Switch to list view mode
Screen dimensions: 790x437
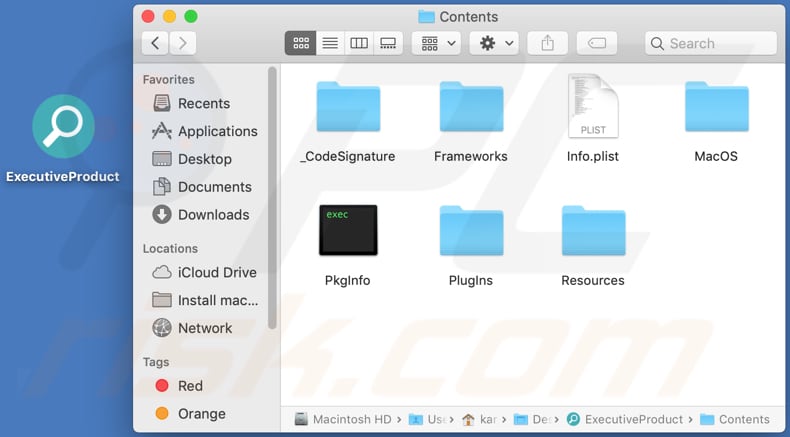(330, 43)
